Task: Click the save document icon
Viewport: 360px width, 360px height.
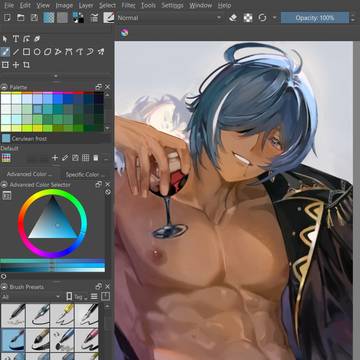Action: tap(34, 18)
